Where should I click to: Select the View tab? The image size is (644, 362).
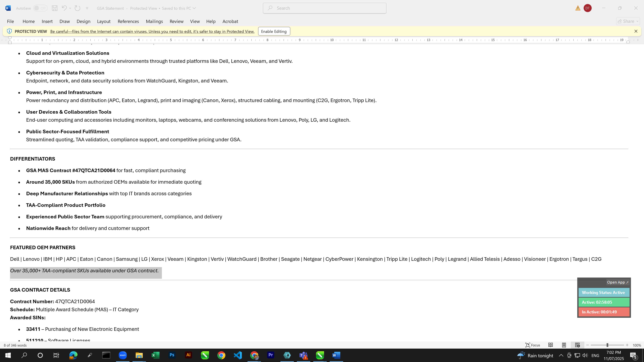(x=195, y=21)
